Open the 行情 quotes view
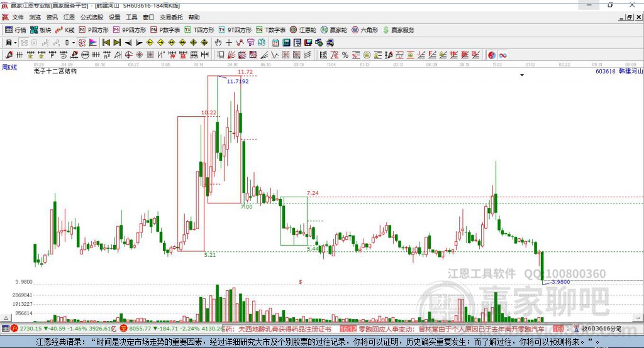Image resolution: width=644 pixels, height=348 pixels. (15, 30)
